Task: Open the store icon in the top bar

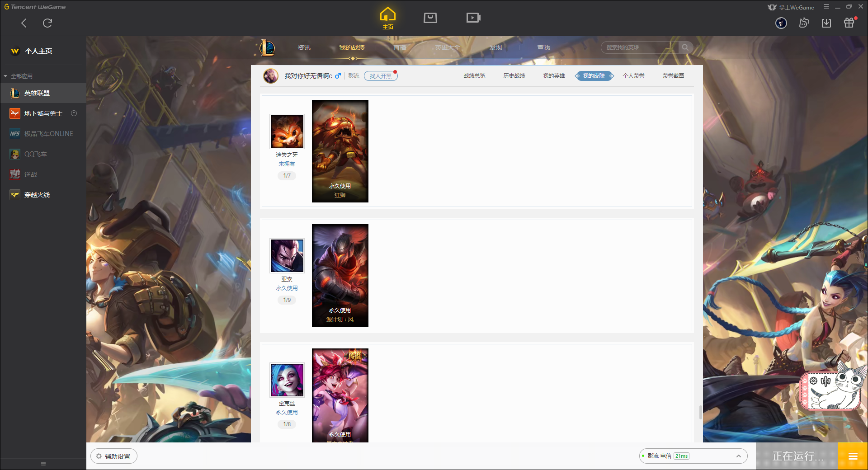Action: click(430, 18)
